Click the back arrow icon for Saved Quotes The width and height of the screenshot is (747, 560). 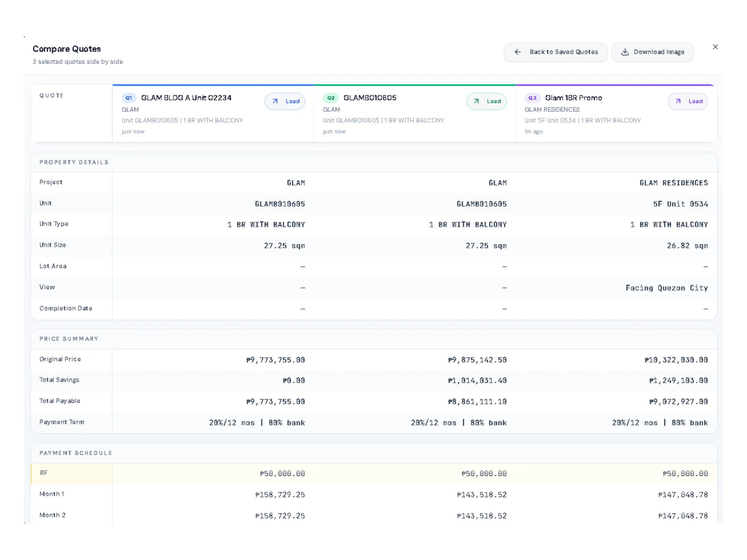[517, 52]
